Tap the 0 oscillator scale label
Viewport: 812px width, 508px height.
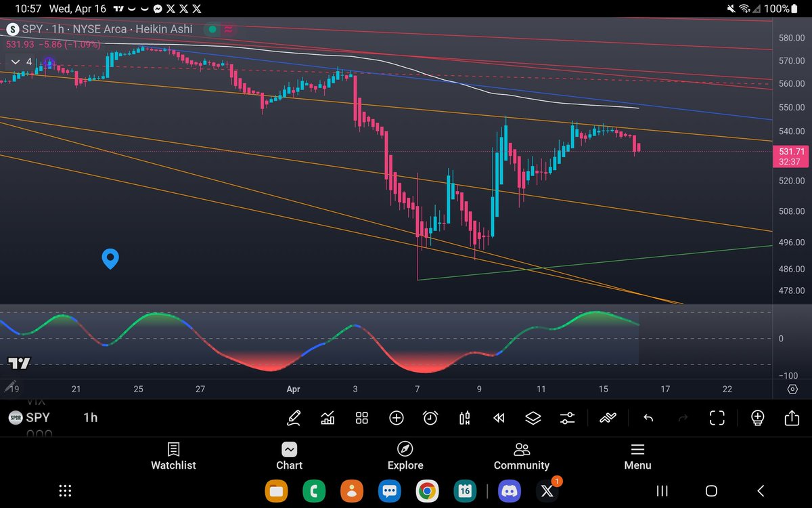click(781, 339)
